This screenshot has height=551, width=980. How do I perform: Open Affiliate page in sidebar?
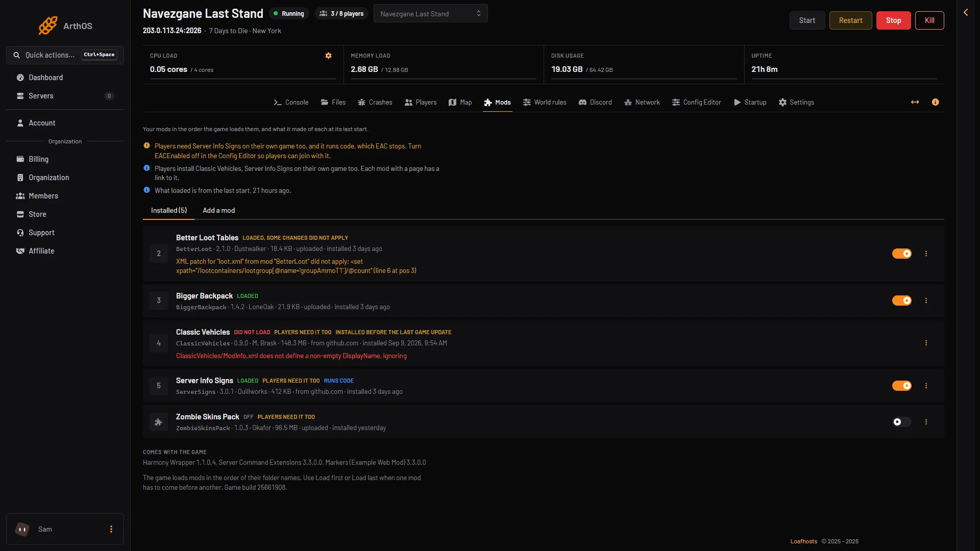(x=65, y=251)
